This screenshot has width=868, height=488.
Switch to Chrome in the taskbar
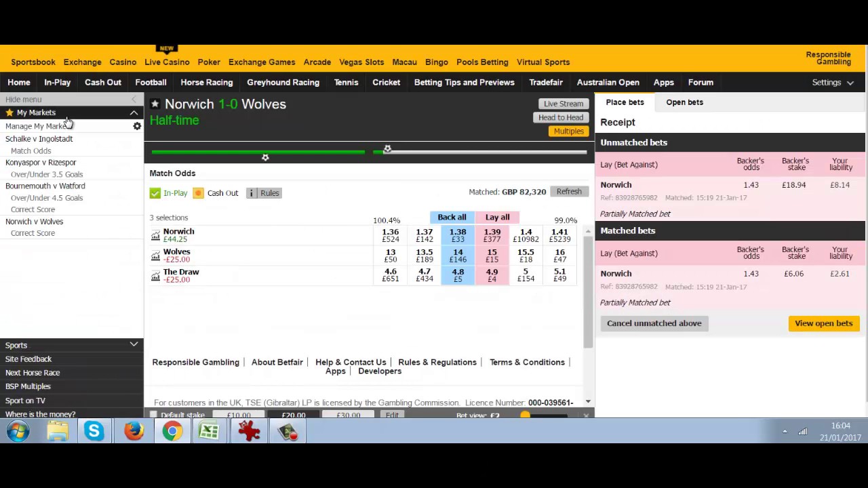[172, 431]
